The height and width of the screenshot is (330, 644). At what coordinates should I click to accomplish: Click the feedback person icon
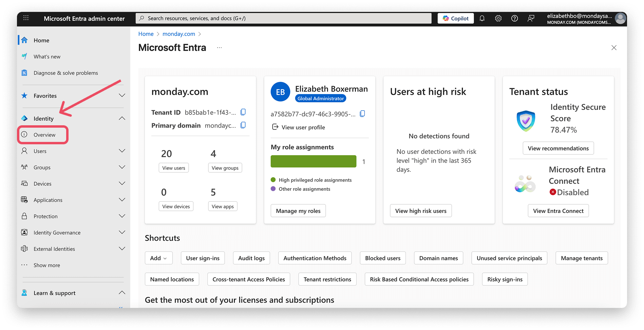click(x=531, y=18)
